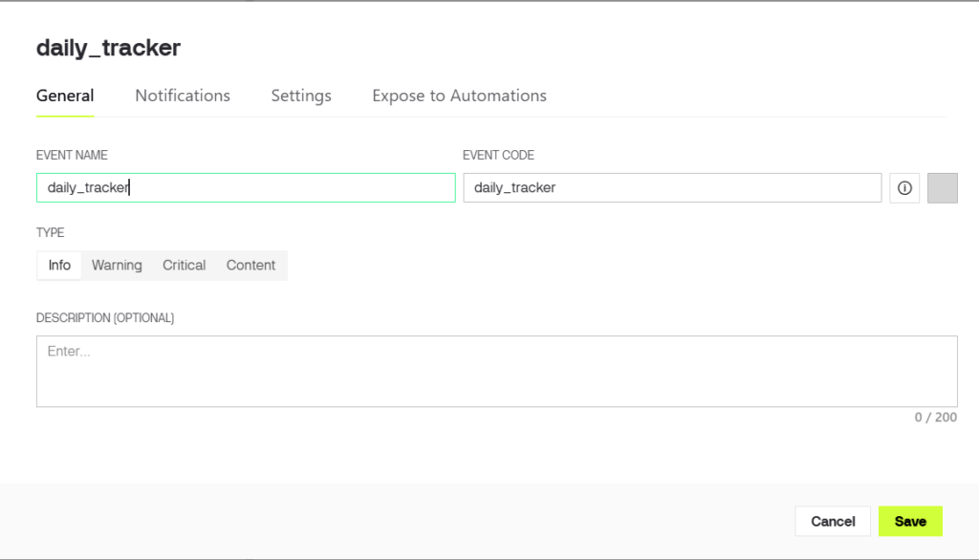Image resolution: width=979 pixels, height=560 pixels.
Task: Choose the Critical event type
Action: pyautogui.click(x=185, y=266)
